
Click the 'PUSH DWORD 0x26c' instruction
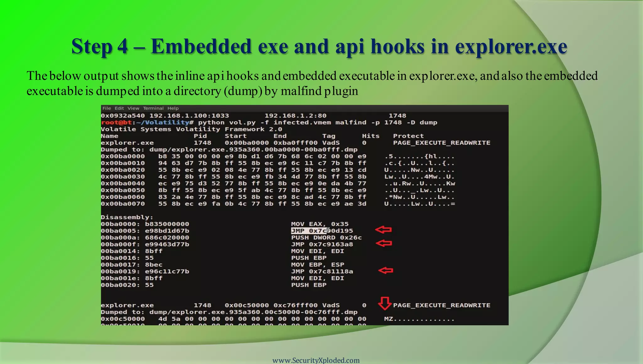pos(327,238)
